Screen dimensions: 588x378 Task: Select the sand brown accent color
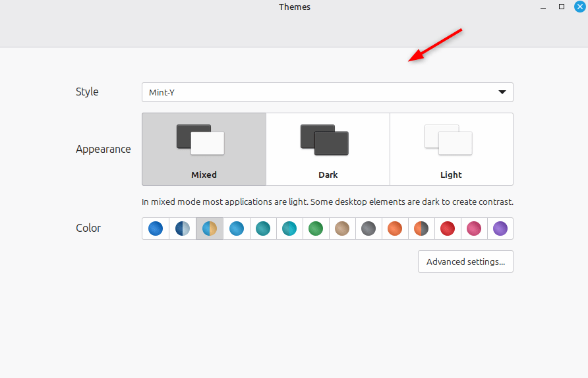click(342, 229)
